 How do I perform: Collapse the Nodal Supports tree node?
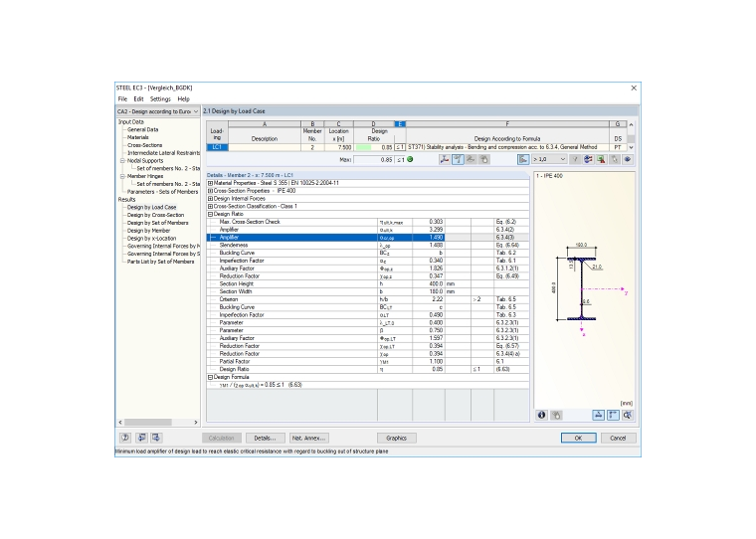(122, 161)
